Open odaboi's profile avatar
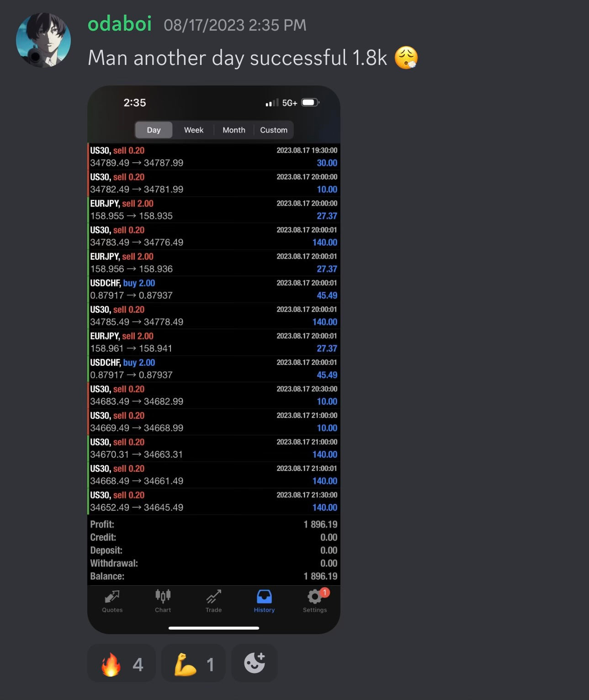 43,40
